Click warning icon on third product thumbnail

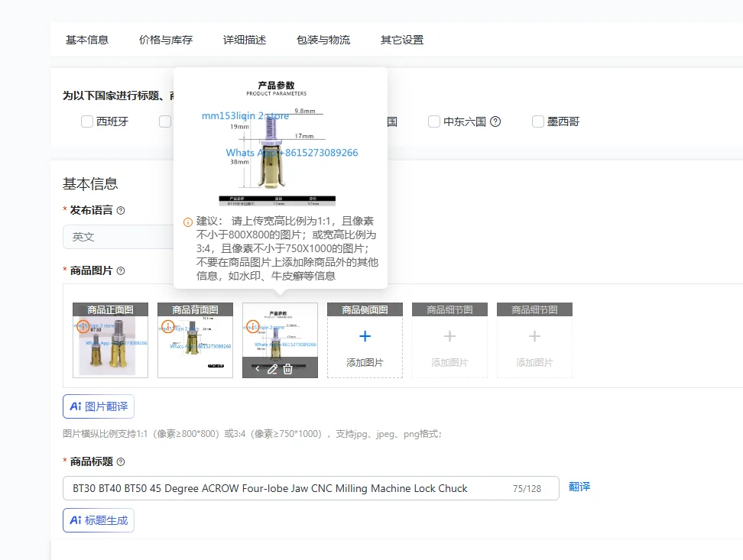(x=252, y=326)
